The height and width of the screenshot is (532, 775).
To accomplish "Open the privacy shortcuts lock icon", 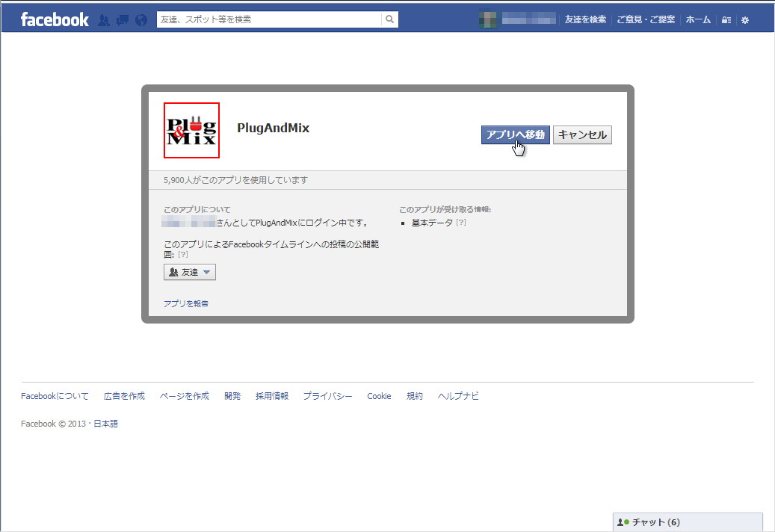I will point(725,20).
